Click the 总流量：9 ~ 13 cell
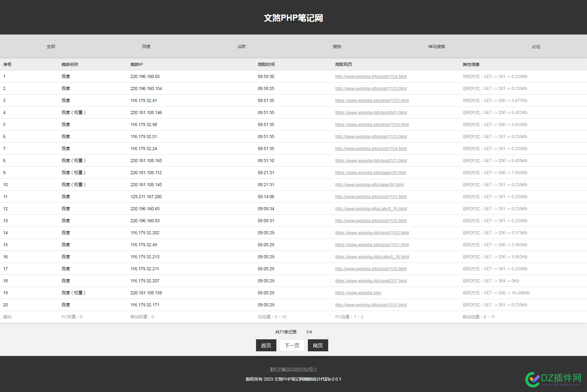This screenshot has width=587, height=392. (272, 317)
